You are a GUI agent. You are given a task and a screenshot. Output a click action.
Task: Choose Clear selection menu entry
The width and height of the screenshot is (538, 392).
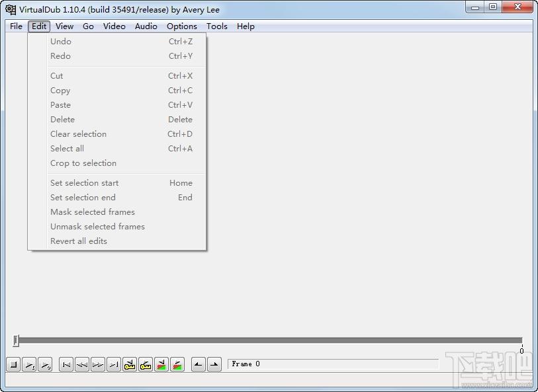pyautogui.click(x=117, y=134)
